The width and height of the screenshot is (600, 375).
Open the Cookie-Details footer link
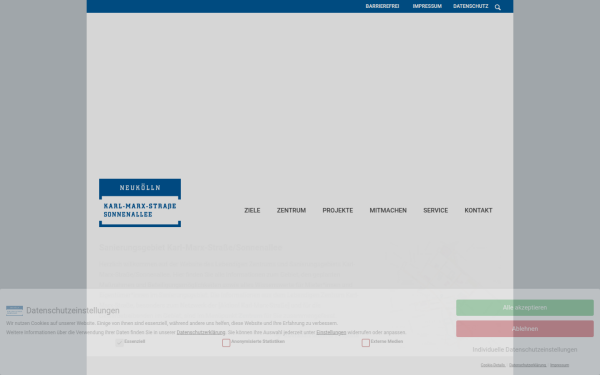pyautogui.click(x=493, y=365)
